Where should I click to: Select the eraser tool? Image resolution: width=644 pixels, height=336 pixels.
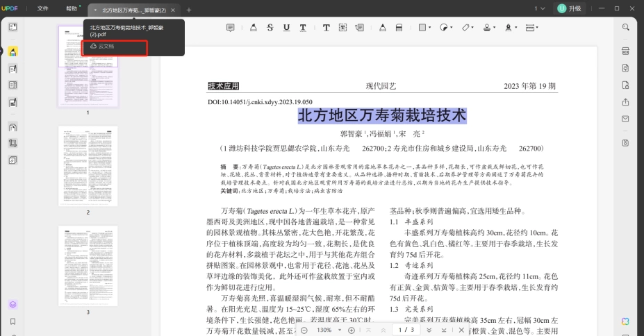click(399, 28)
